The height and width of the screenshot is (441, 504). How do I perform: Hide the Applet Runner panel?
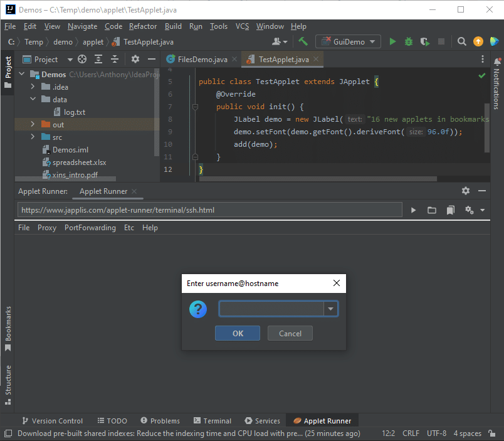[482, 191]
